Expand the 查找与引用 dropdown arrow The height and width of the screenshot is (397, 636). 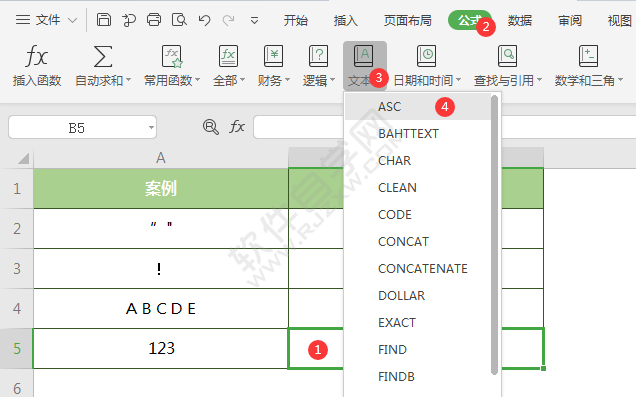pyautogui.click(x=539, y=80)
